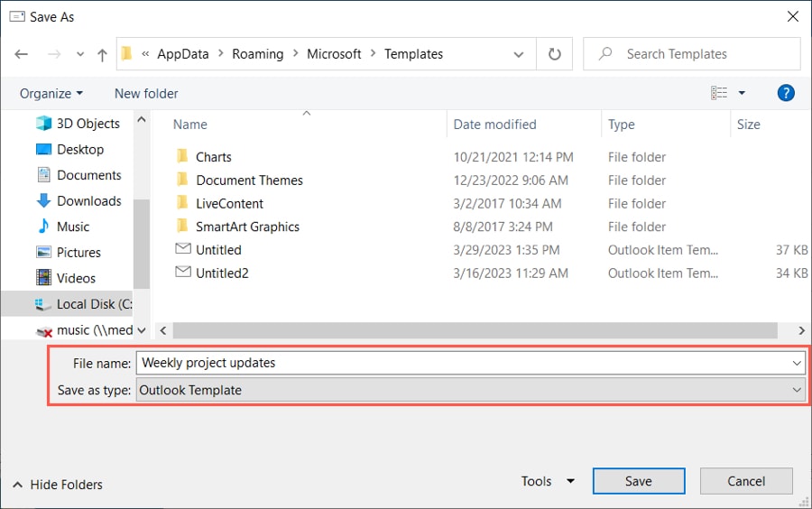
Task: Click the forward navigation arrow
Action: click(x=54, y=54)
